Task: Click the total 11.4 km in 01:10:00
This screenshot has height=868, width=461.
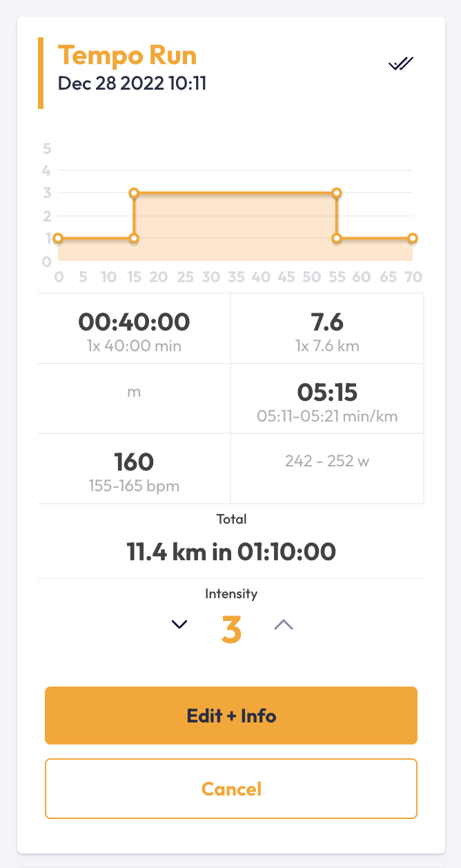Action: [231, 551]
